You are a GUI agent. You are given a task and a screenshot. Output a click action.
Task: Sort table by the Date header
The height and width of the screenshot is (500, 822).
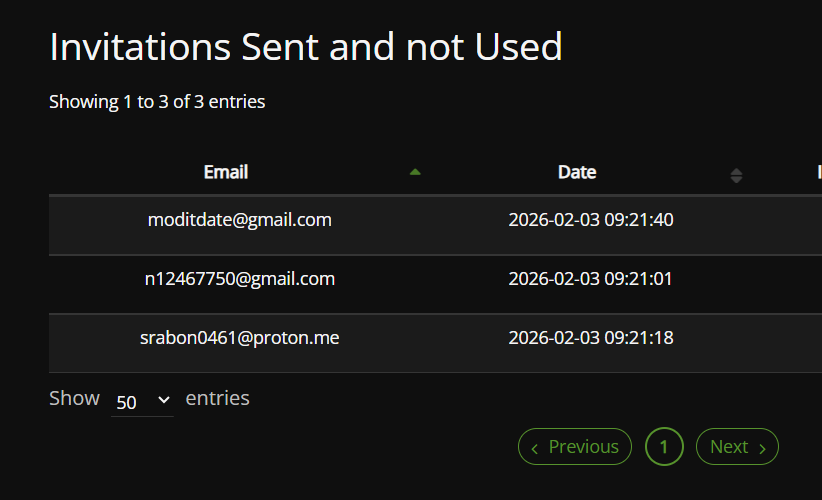pos(577,172)
